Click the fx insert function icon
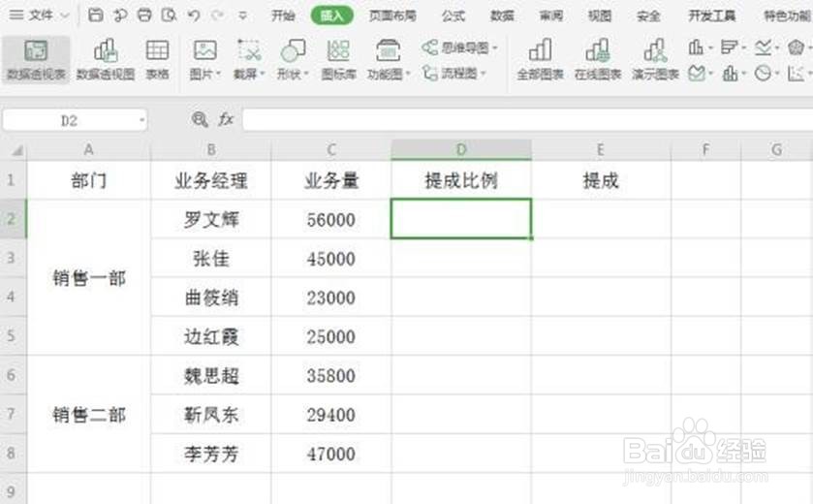 coord(226,120)
